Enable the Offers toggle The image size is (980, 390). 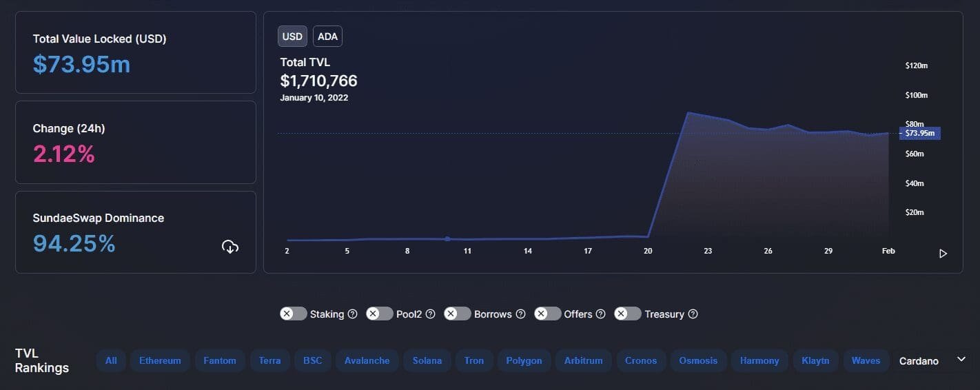(x=548, y=314)
